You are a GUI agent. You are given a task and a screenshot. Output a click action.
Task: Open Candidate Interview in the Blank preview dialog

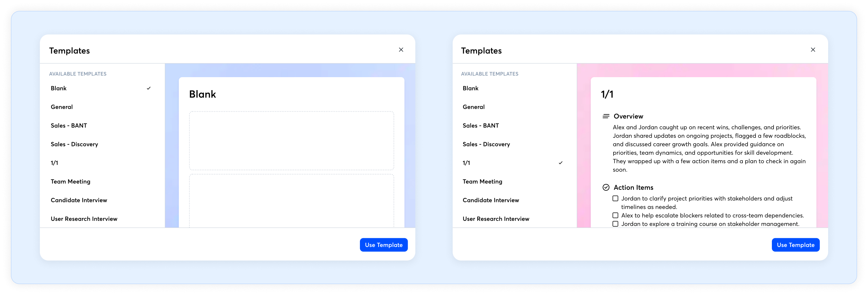(79, 200)
